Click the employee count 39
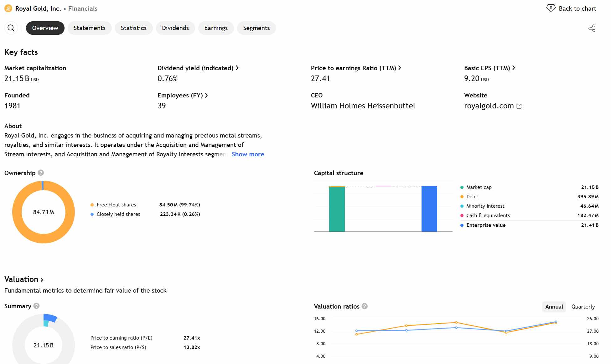The image size is (611, 364). [162, 106]
